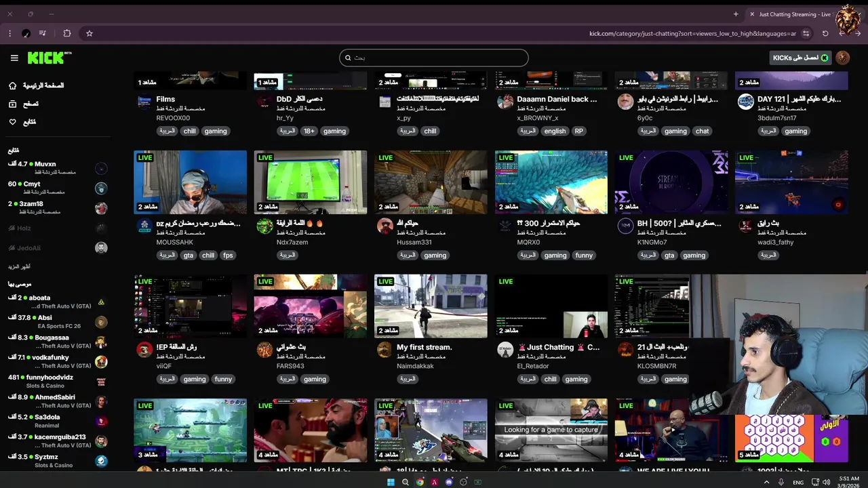This screenshot has height=488, width=868.
Task: Open MOUSSAHK live stream thumbnail
Action: [x=191, y=182]
